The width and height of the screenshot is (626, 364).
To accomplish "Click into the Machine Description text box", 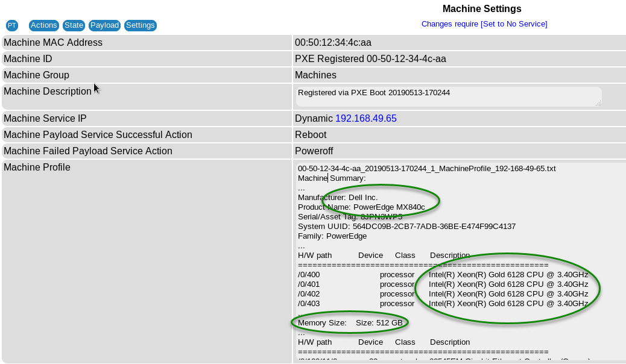I will pos(446,96).
